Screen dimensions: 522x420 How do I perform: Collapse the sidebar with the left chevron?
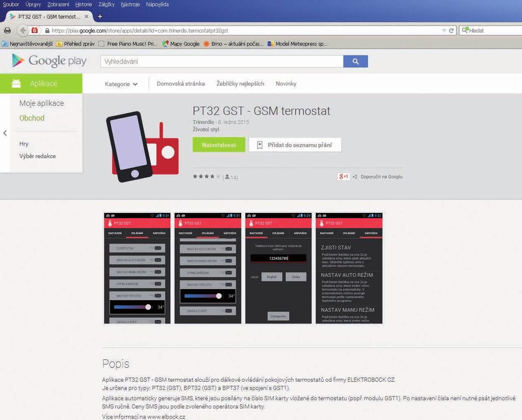[5, 133]
